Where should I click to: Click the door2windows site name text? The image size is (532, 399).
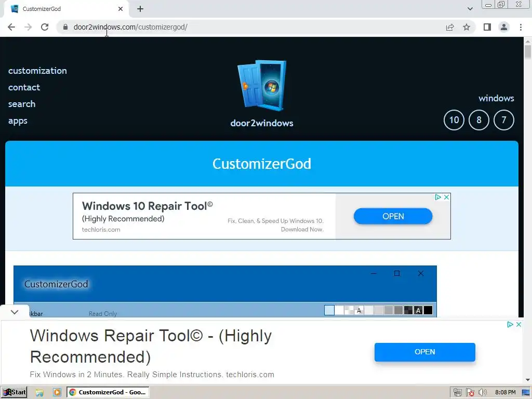(x=262, y=123)
